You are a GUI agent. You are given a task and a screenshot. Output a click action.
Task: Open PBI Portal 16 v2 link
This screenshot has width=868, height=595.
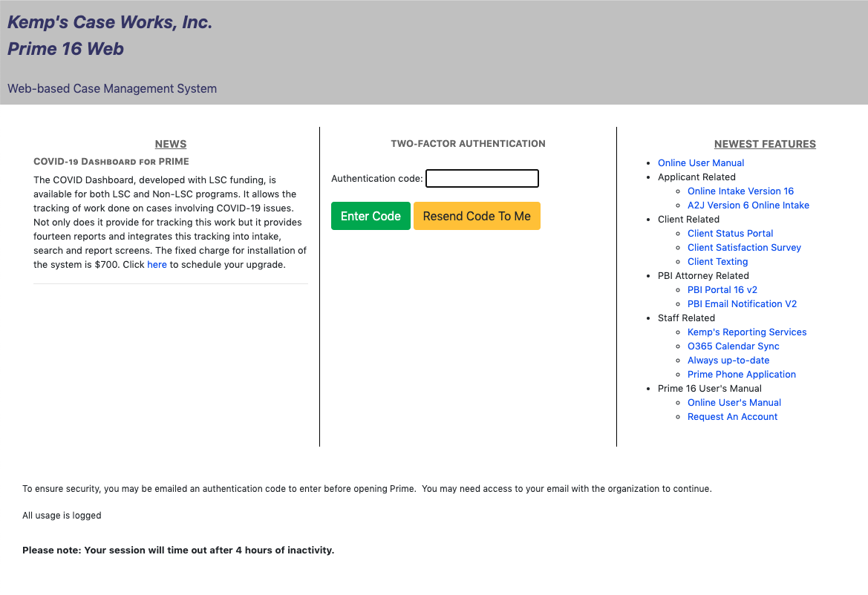(x=722, y=290)
